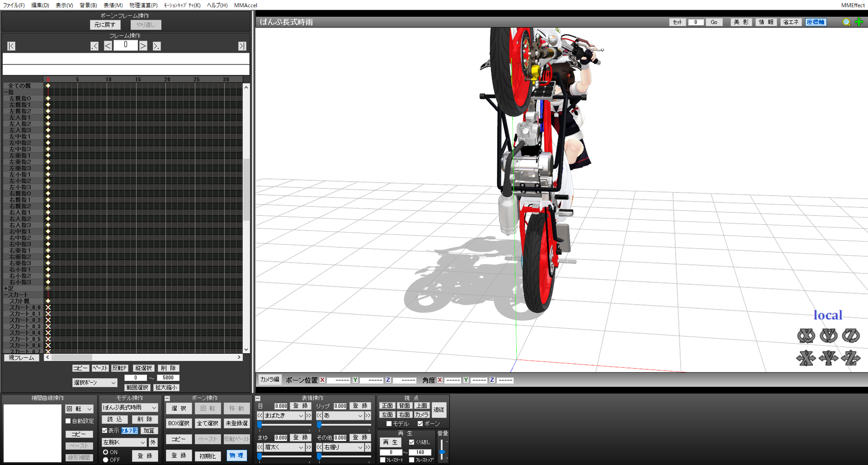
Task: Click << previous arrow beside 右握り morph
Action: tap(319, 447)
